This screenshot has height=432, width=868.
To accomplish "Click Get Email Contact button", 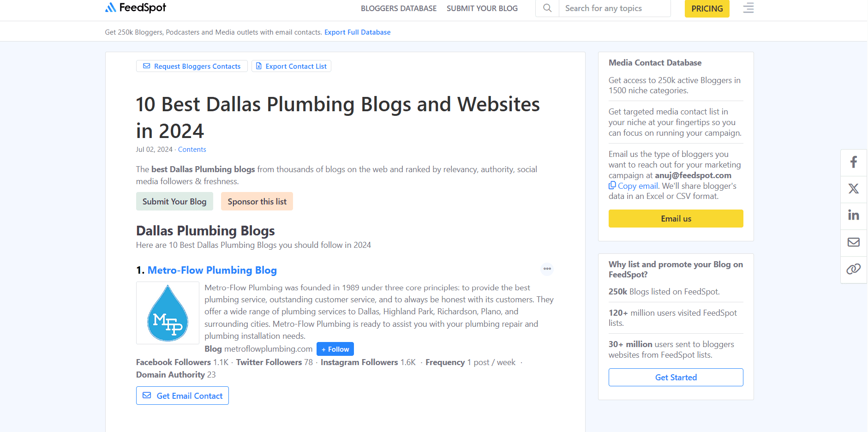I will [182, 396].
